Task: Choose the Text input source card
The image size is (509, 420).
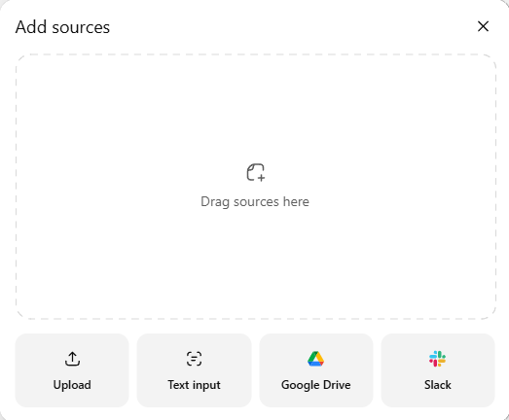Action: [x=194, y=370]
